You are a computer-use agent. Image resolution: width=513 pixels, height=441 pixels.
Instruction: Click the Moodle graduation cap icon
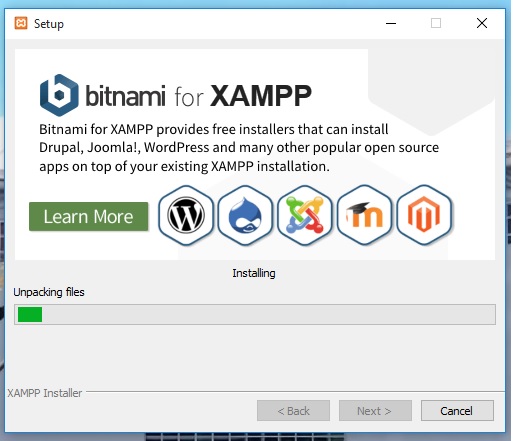(364, 215)
